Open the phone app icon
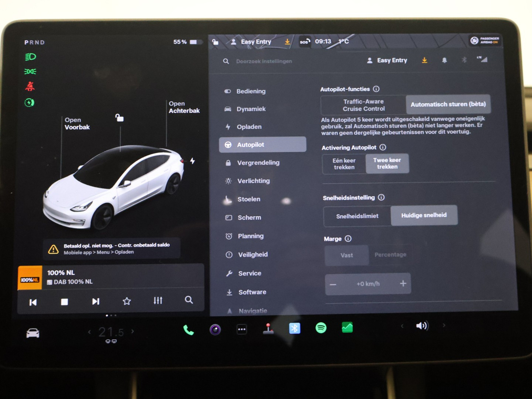The height and width of the screenshot is (399, 532). click(x=188, y=330)
